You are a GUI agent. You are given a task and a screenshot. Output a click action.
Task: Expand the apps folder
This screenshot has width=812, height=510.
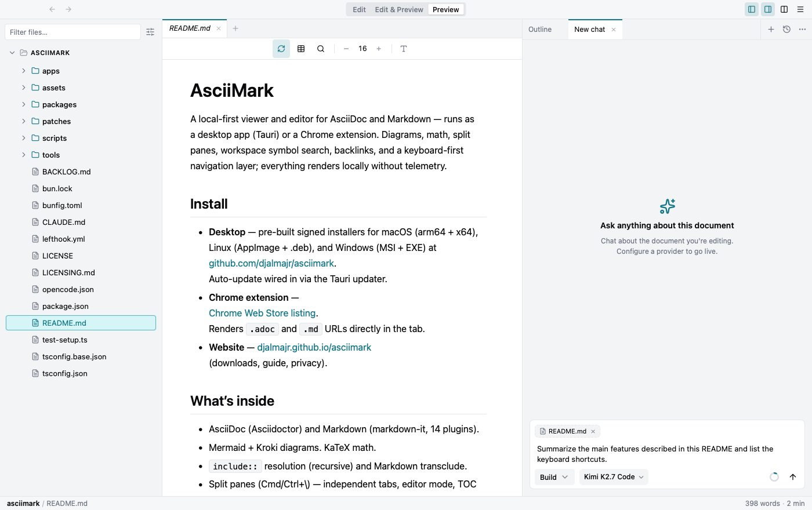[24, 71]
